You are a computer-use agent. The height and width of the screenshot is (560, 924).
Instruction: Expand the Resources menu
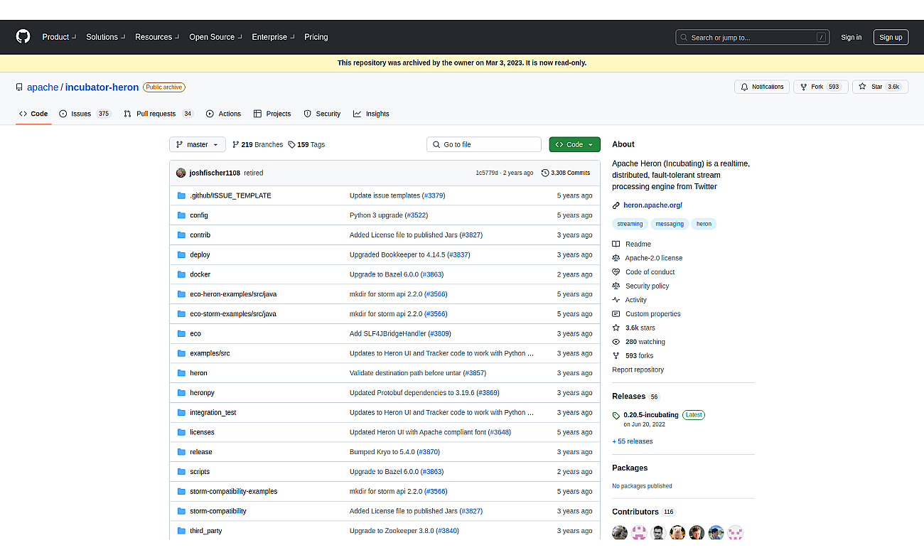(157, 37)
